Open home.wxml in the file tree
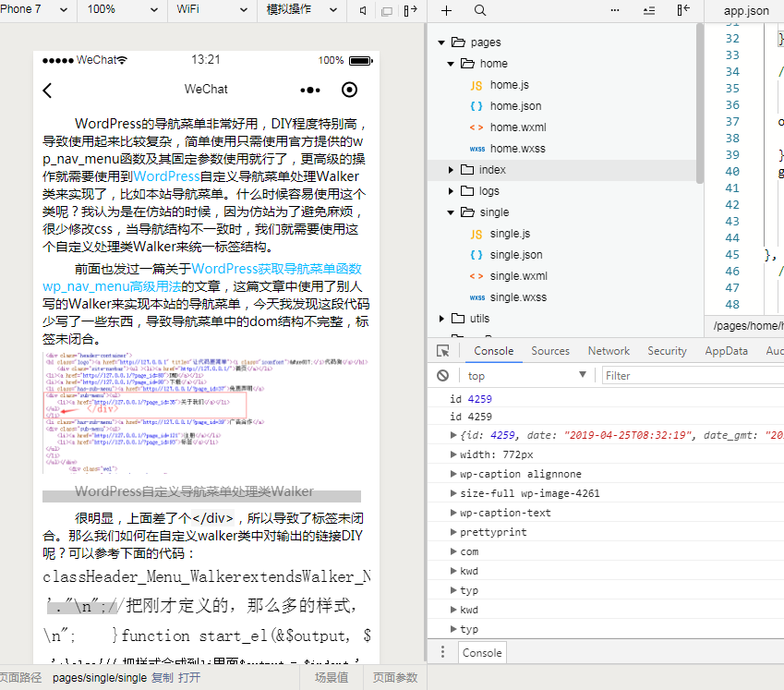Image resolution: width=784 pixels, height=690 pixels. [517, 127]
